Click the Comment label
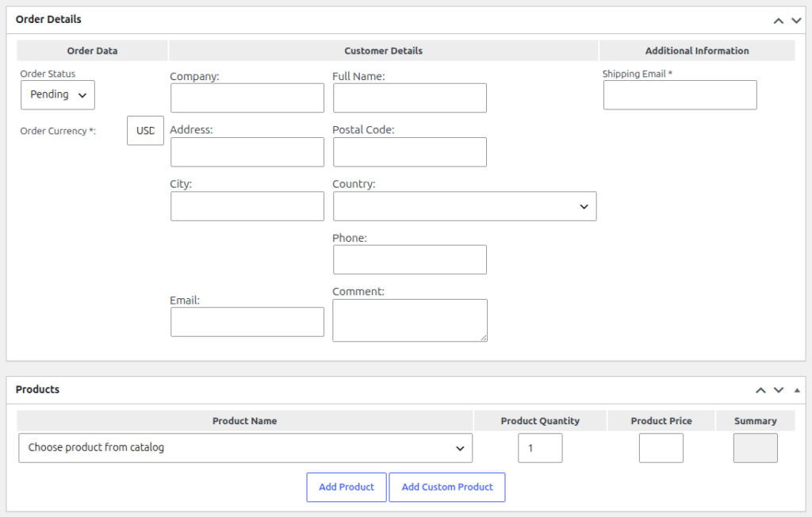Screen dimensions: 812x517 click(x=358, y=292)
